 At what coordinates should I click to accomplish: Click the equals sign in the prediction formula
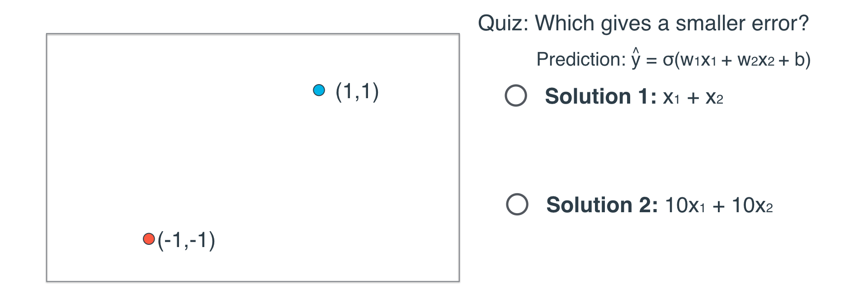(x=651, y=60)
